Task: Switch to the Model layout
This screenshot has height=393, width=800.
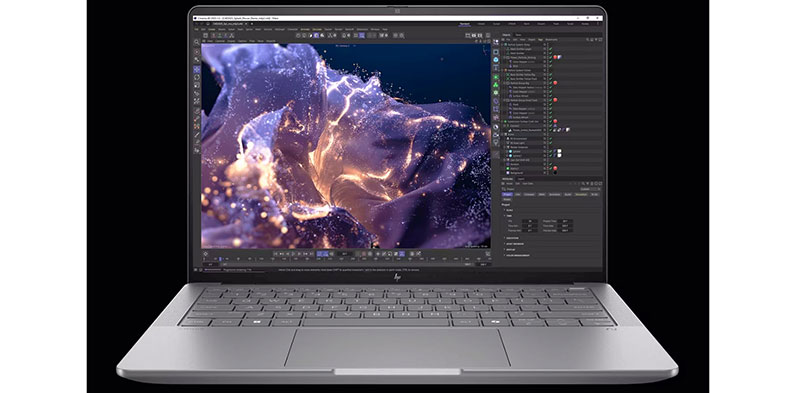Action: 481,24
